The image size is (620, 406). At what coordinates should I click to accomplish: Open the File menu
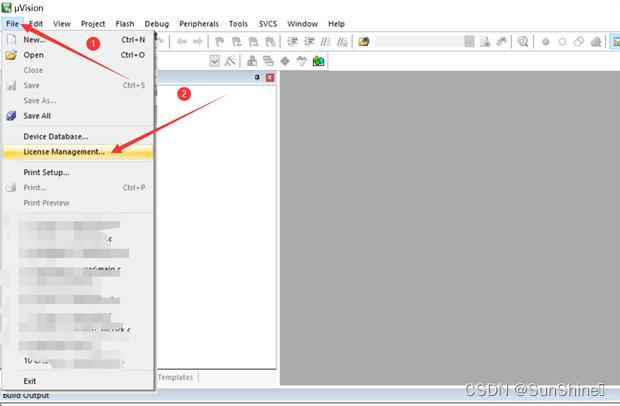pyautogui.click(x=12, y=24)
